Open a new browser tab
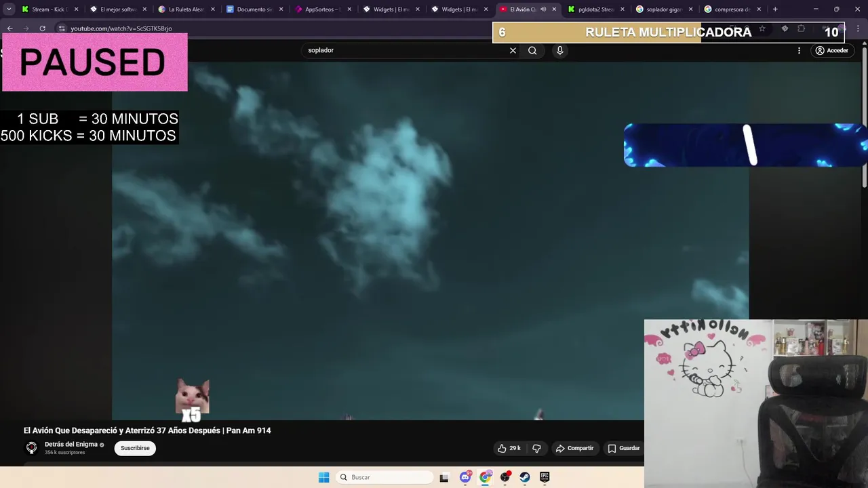 (775, 9)
